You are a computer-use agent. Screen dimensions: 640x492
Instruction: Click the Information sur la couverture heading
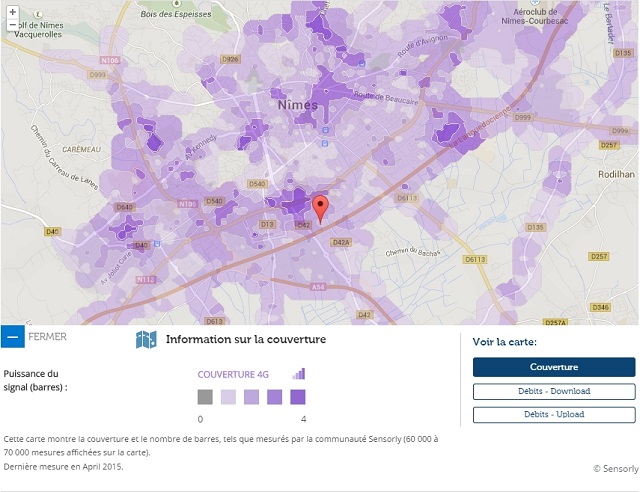point(245,340)
